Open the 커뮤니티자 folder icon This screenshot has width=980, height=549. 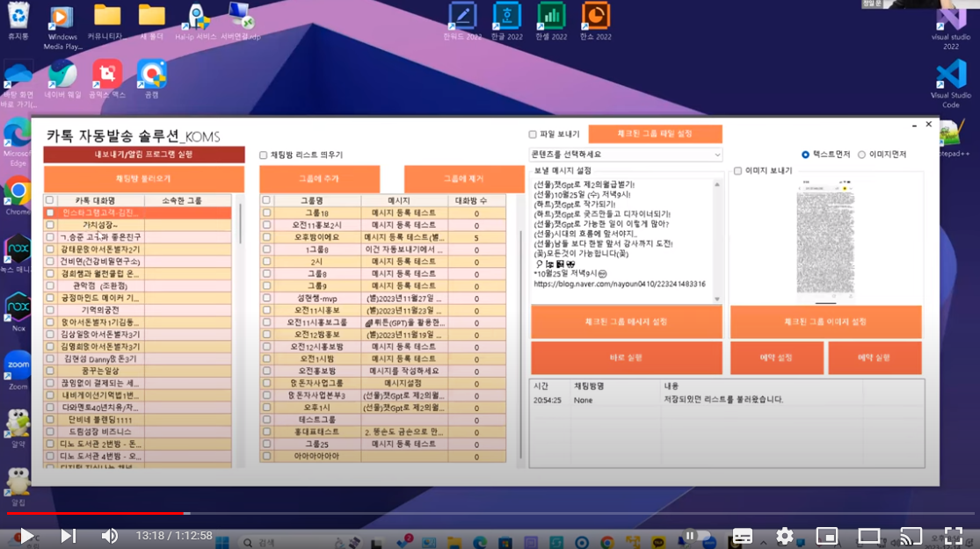[x=107, y=21]
